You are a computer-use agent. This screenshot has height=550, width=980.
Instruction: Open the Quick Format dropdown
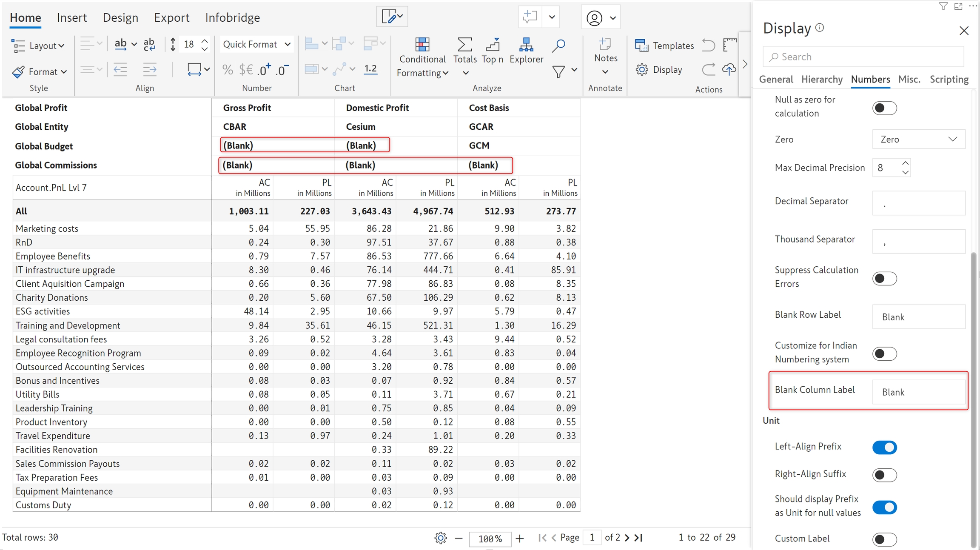[256, 44]
